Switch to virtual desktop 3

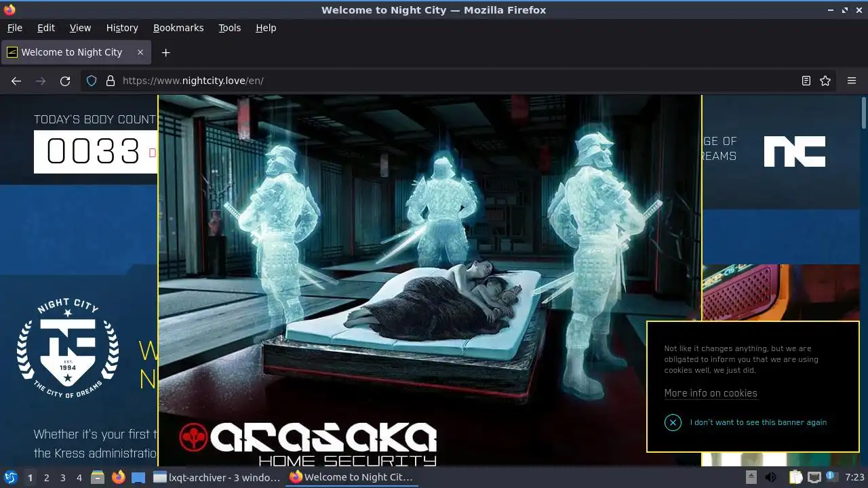tap(62, 477)
